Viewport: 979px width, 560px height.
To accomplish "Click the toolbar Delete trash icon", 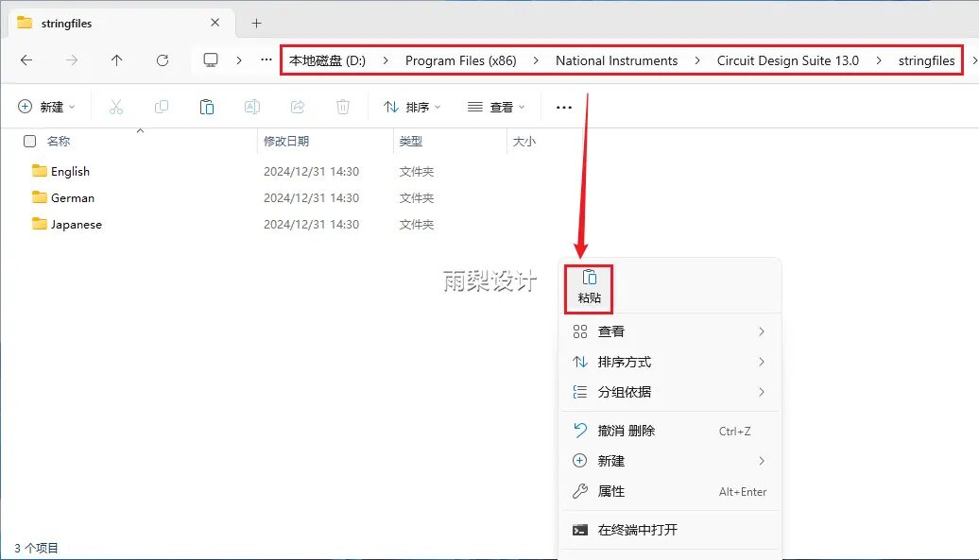I will [x=343, y=107].
